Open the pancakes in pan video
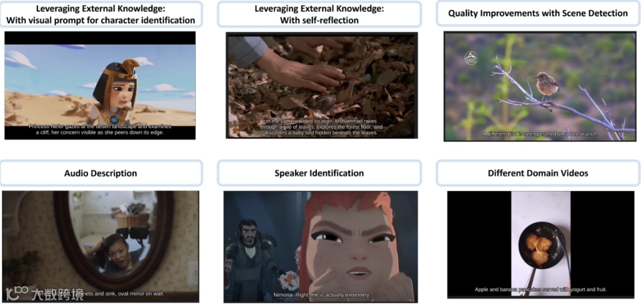Viewport: 644px width, 306px height. point(540,244)
